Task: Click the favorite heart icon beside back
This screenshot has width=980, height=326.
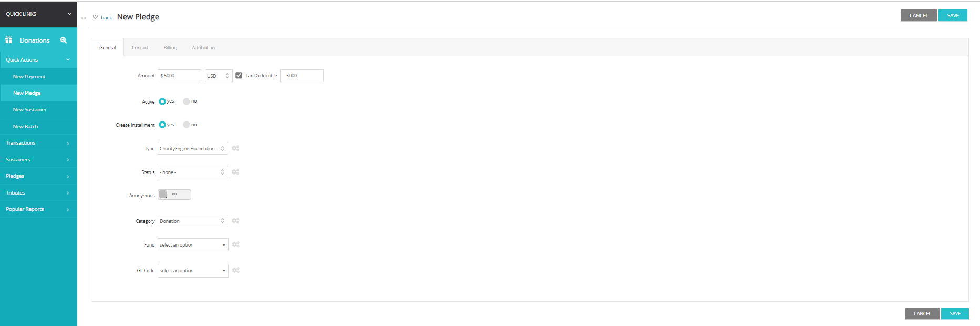Action: [95, 17]
